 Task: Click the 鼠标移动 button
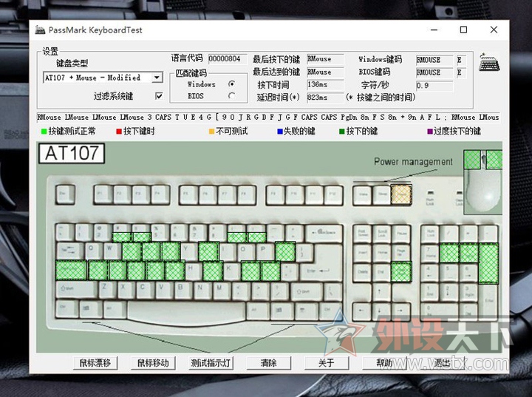pos(153,363)
